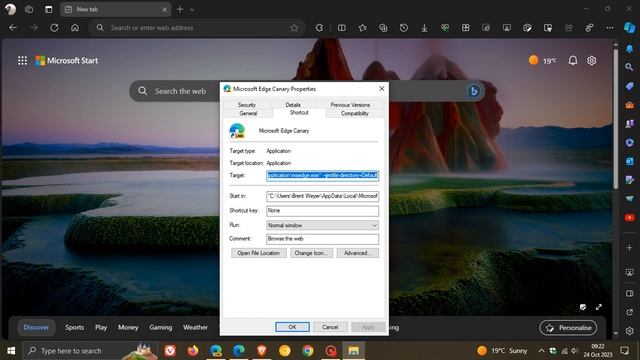
Task: Open the Tools briefcase icon in sidebar
Action: (x=629, y=105)
